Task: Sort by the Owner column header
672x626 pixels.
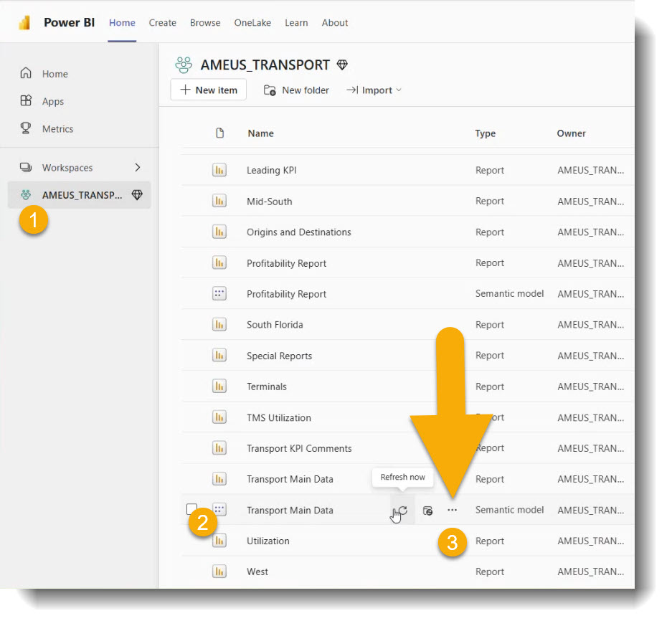Action: pos(572,133)
